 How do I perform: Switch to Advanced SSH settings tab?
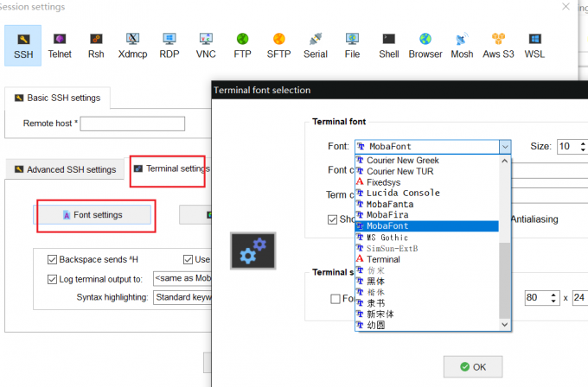(65, 169)
